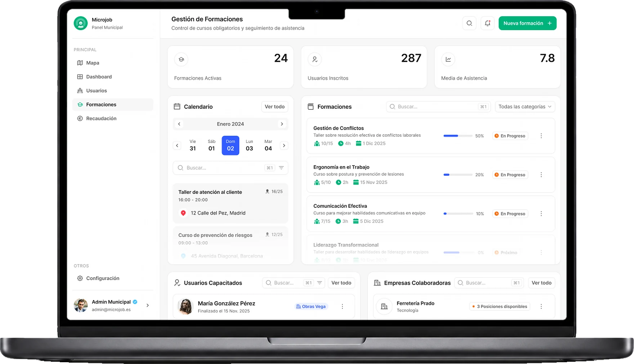Click Nueva formación button
The width and height of the screenshot is (634, 364).
(527, 23)
